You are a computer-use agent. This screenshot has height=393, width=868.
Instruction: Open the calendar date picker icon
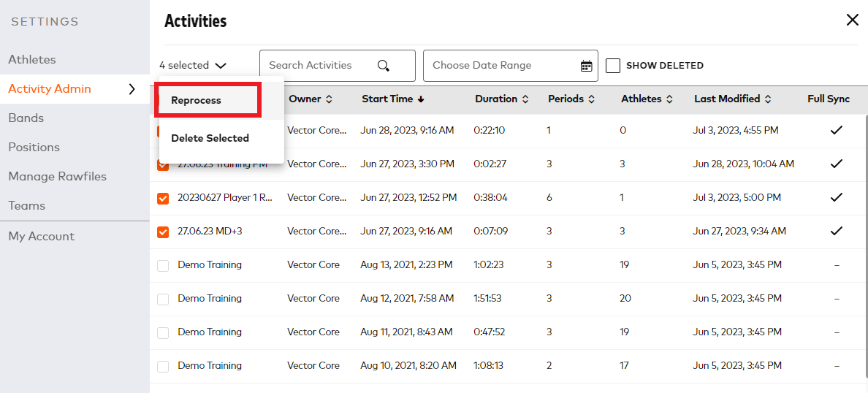[x=586, y=66]
